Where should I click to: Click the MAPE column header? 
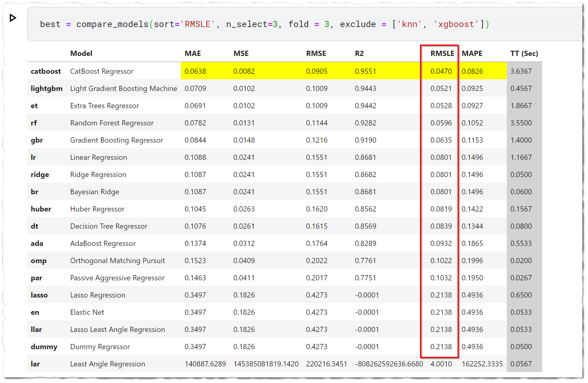coord(472,53)
